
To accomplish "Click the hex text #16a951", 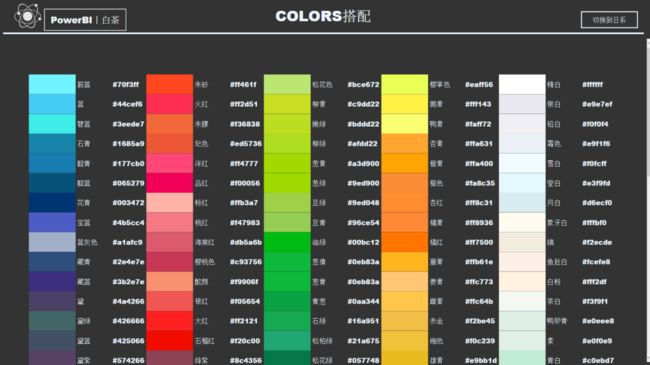I will pyautogui.click(x=363, y=321).
